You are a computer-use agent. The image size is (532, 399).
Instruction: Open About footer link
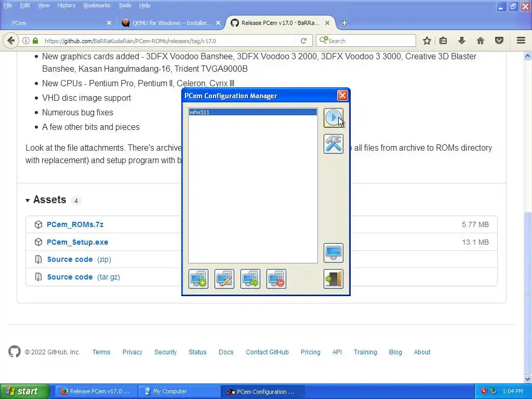[x=422, y=352]
